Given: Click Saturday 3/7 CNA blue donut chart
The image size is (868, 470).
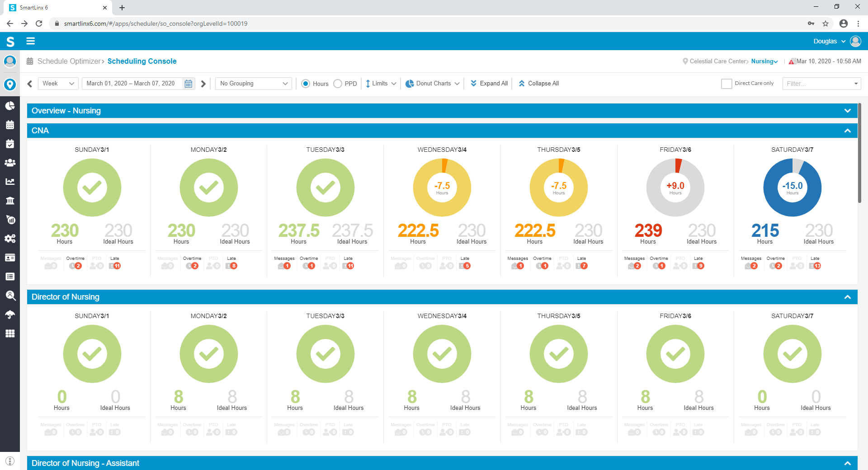Looking at the screenshot, I should click(792, 188).
